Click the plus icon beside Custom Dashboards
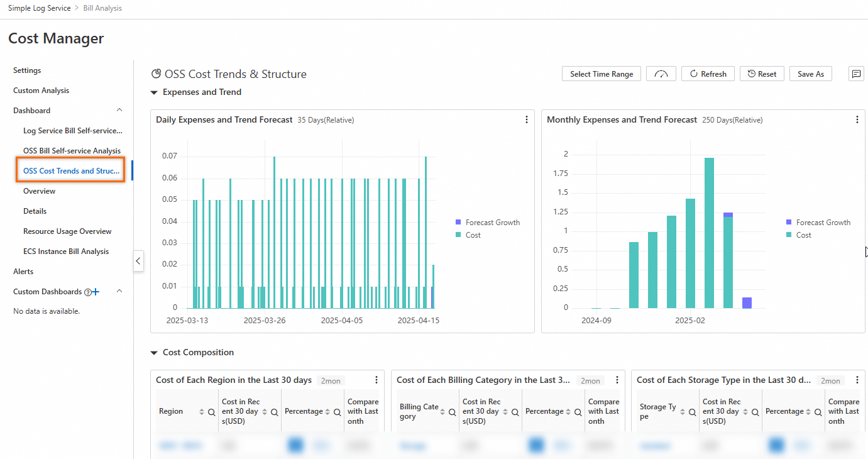This screenshot has width=868, height=459. tap(96, 292)
